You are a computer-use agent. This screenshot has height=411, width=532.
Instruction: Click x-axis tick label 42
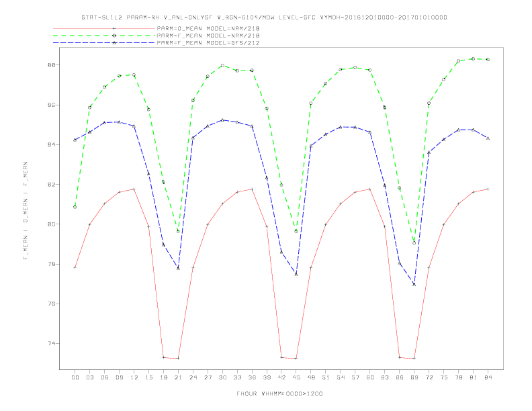281,377
